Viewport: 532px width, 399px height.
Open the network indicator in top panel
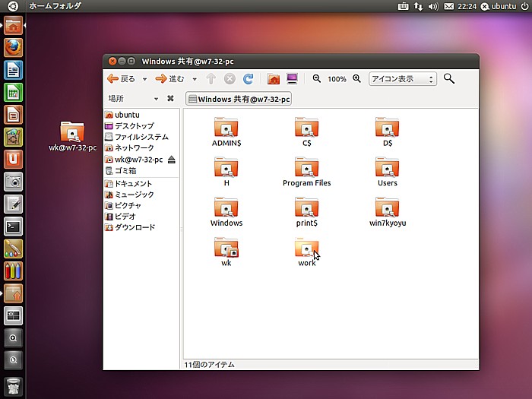[418, 6]
